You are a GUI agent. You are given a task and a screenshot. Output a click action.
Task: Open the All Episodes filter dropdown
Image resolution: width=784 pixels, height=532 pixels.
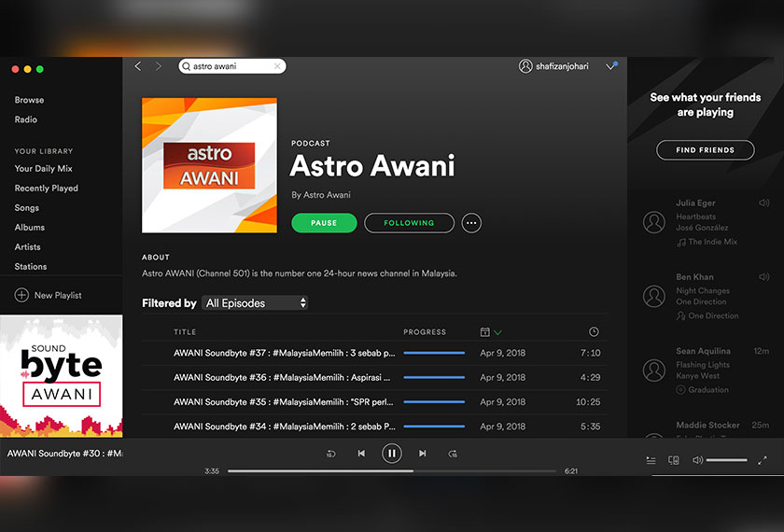255,303
